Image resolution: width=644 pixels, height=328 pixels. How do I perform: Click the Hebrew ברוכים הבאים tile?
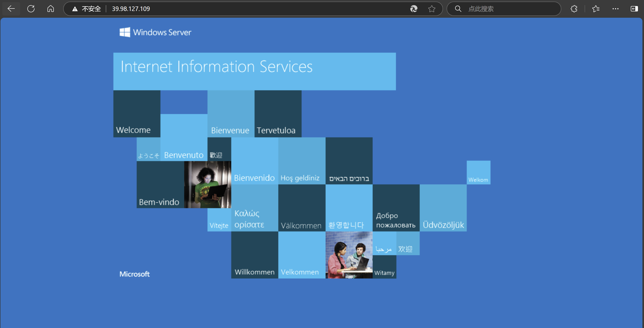click(x=349, y=161)
